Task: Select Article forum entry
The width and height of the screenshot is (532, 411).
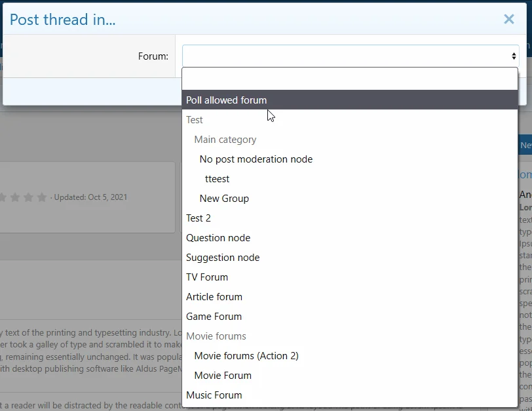Action: point(214,297)
